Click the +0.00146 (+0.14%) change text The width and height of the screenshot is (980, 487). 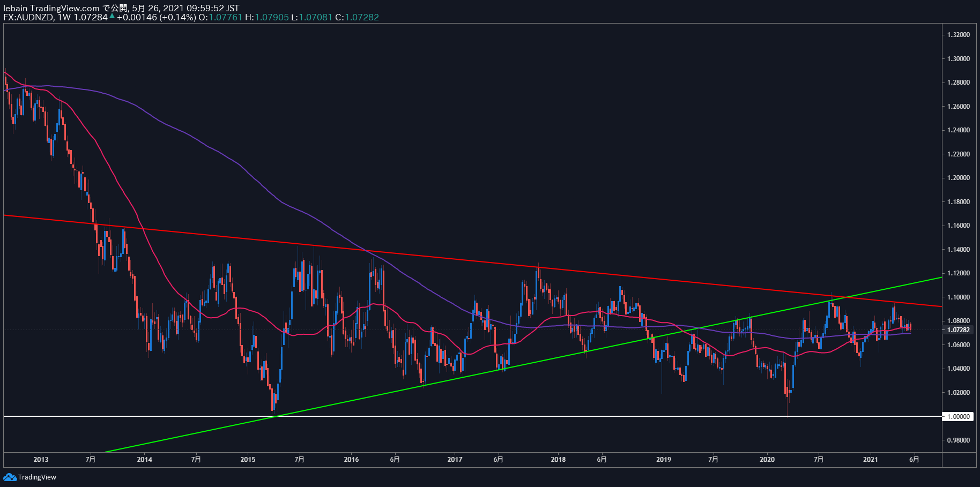(157, 17)
